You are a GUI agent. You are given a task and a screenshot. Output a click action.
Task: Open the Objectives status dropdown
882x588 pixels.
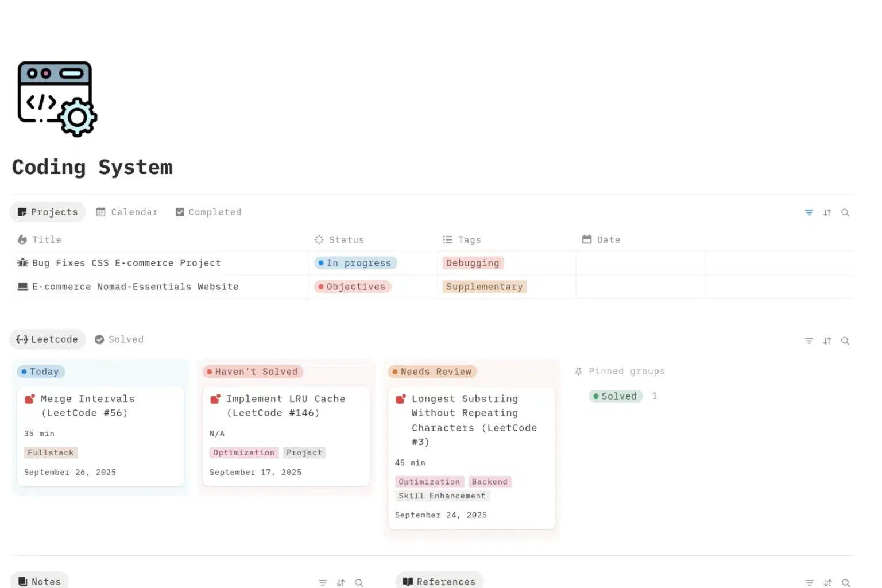point(352,287)
